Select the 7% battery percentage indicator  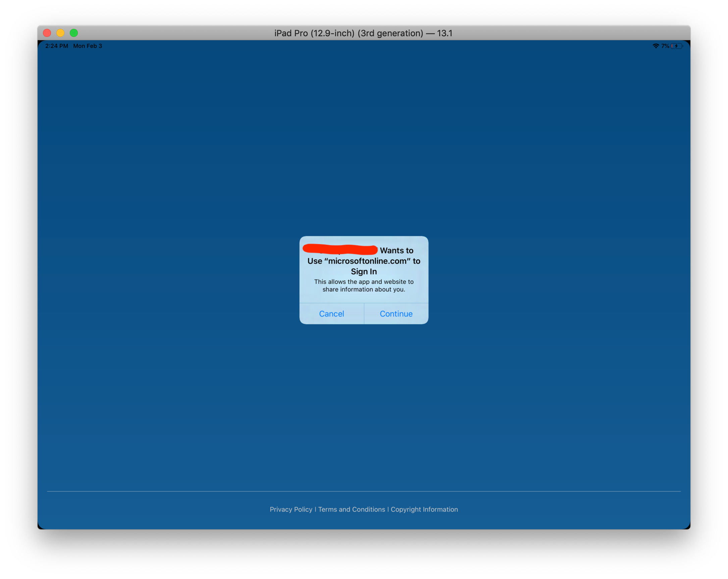point(666,46)
